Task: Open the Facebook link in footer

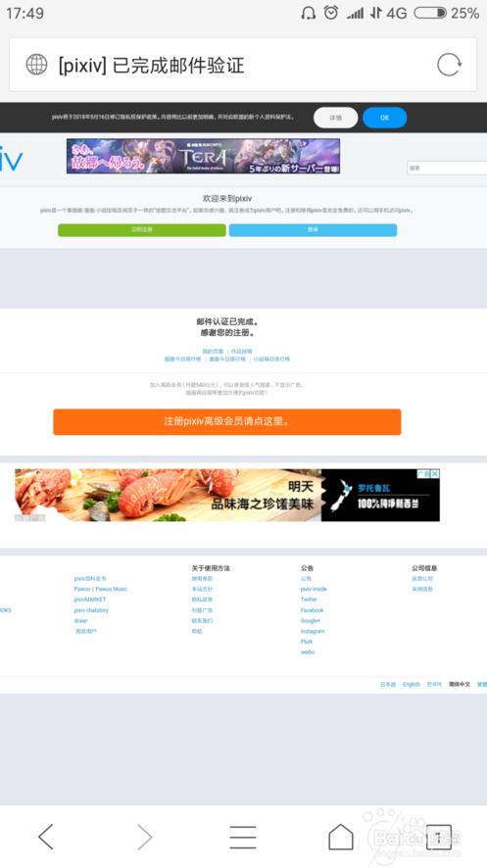Action: click(x=313, y=610)
